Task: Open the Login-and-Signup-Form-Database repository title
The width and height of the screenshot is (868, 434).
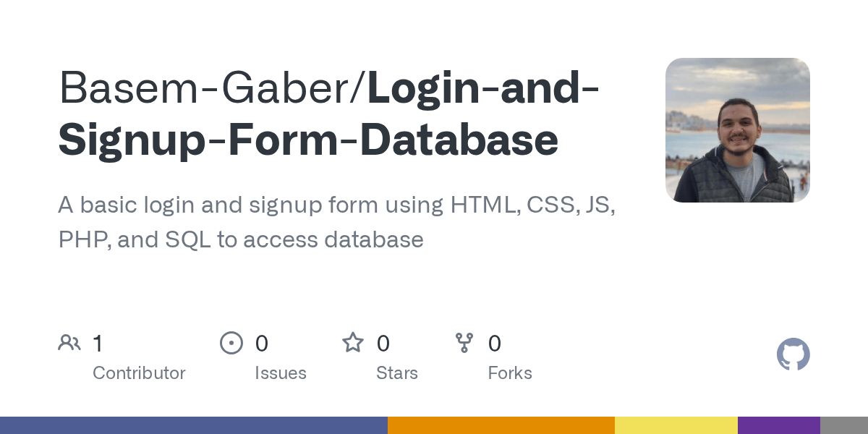Action: pos(325,140)
